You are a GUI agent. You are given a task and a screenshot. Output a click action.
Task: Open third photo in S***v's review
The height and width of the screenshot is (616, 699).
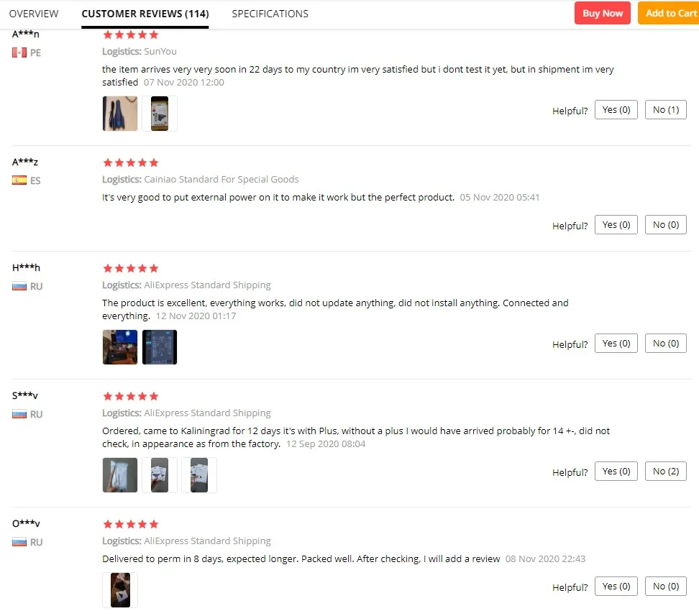[199, 475]
